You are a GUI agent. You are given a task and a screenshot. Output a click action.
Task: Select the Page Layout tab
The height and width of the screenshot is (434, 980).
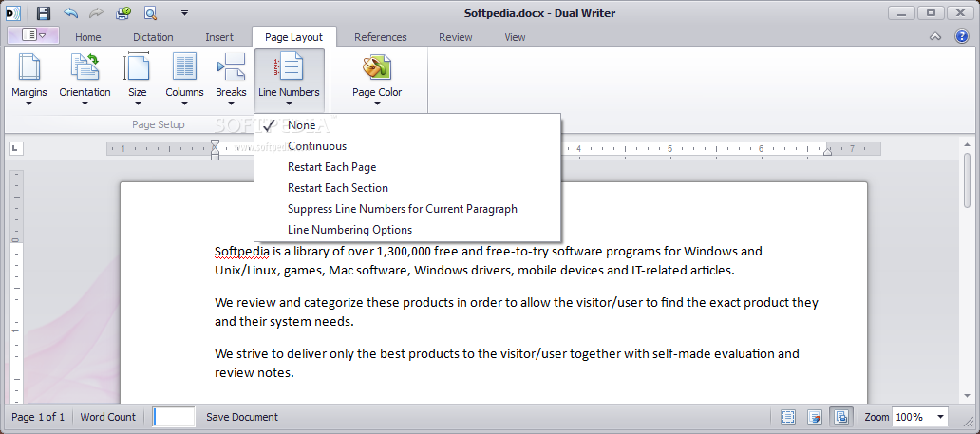[x=293, y=38]
